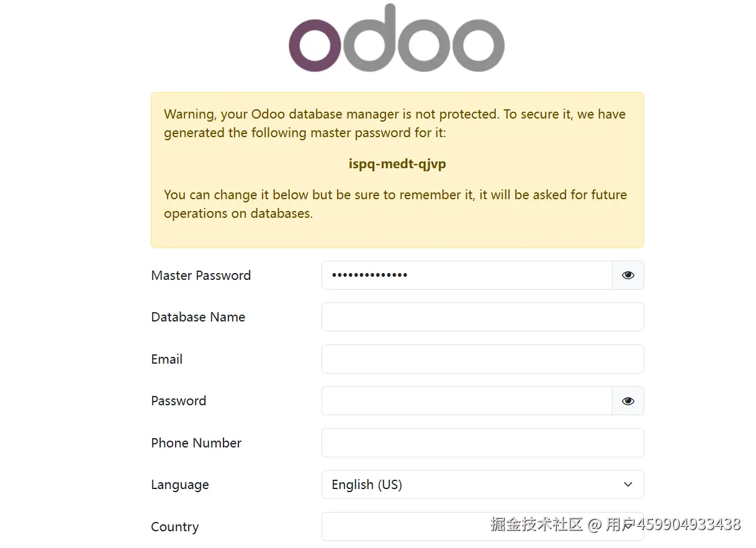Focus the empty Password input field
Image resolution: width=756 pixels, height=548 pixels.
467,401
